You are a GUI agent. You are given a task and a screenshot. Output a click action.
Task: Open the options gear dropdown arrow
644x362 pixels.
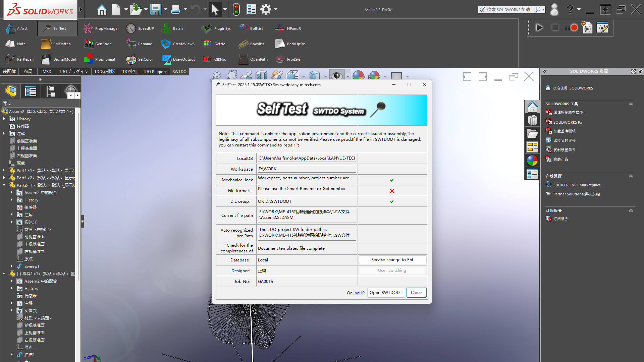(276, 9)
